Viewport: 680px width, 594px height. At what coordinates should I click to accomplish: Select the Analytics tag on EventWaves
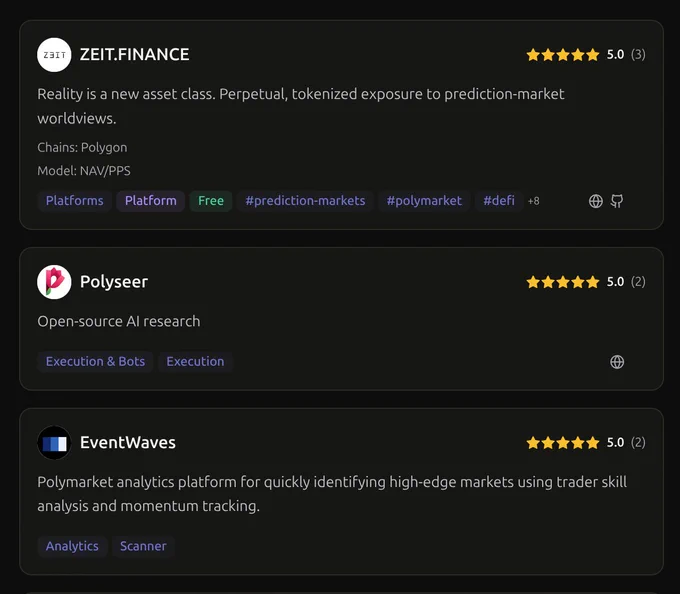click(x=72, y=546)
